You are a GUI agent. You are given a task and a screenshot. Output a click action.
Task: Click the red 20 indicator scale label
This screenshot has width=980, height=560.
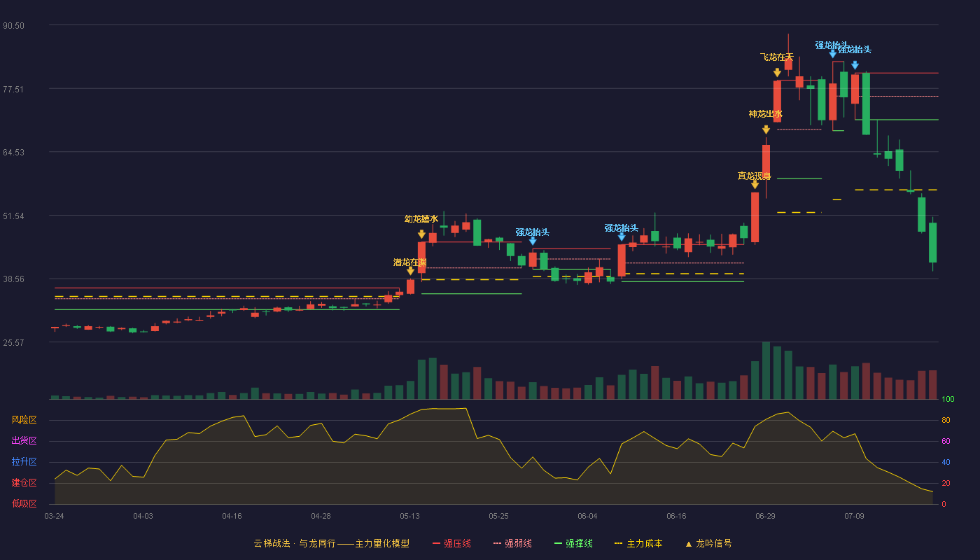946,483
